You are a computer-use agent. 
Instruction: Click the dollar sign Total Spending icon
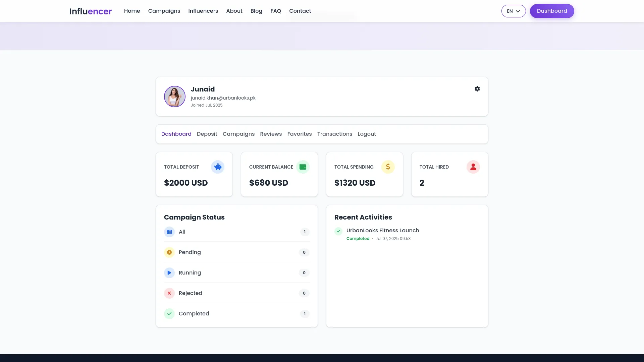click(x=388, y=167)
